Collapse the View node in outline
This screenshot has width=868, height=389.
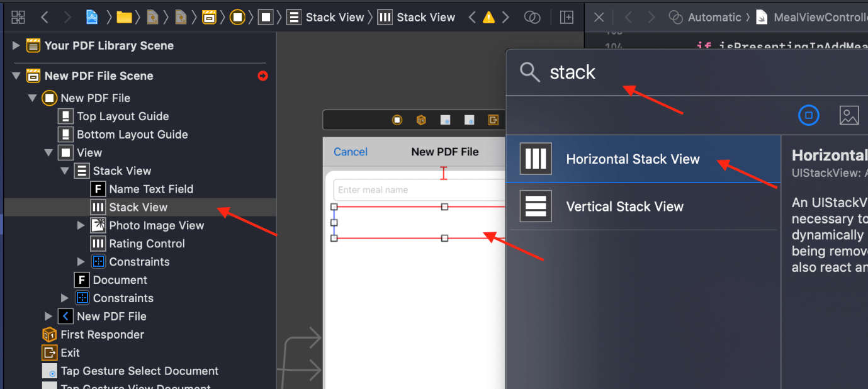[48, 152]
